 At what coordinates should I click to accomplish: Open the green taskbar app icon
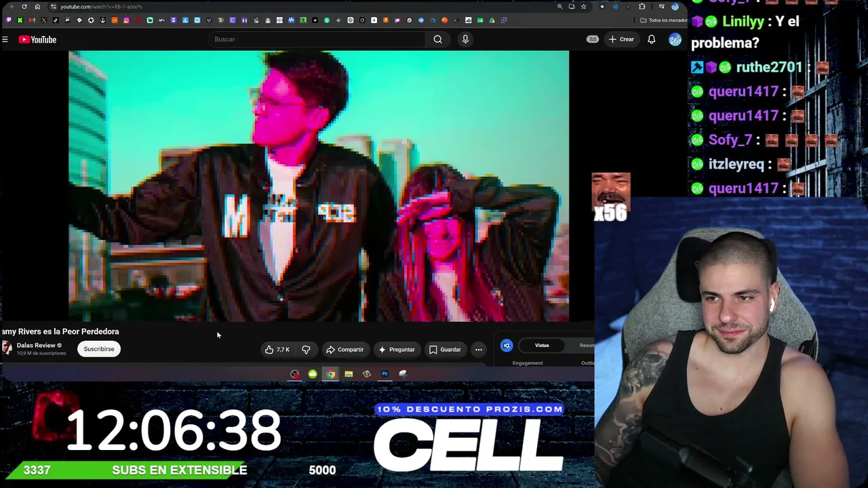(x=313, y=374)
